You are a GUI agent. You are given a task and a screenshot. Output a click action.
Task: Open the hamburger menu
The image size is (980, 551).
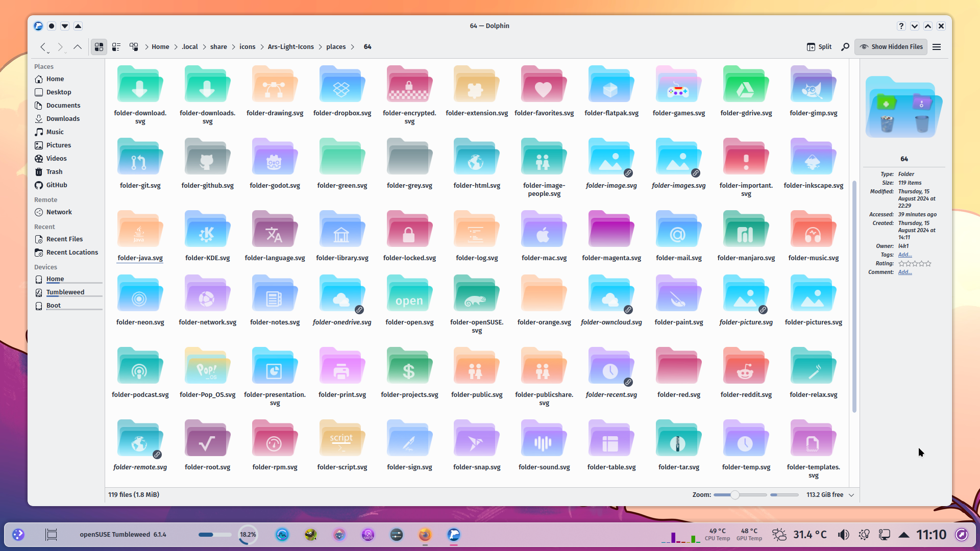[937, 47]
